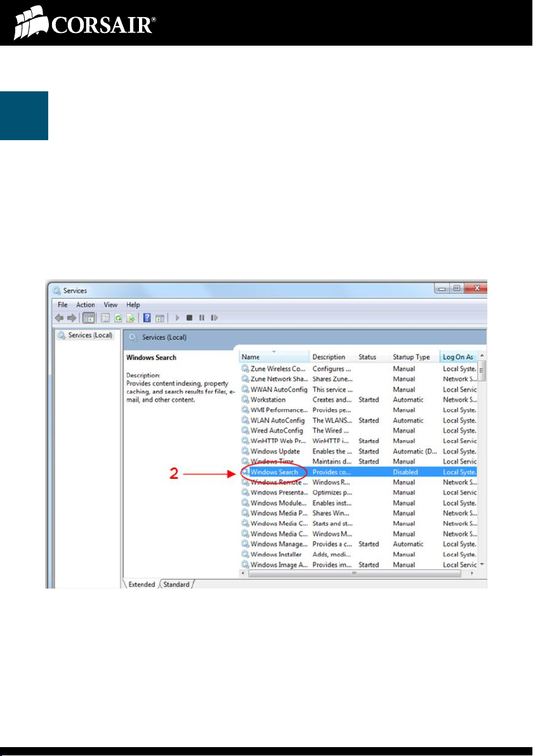
Task: Select Services (Local) in the left tree
Action: point(88,336)
